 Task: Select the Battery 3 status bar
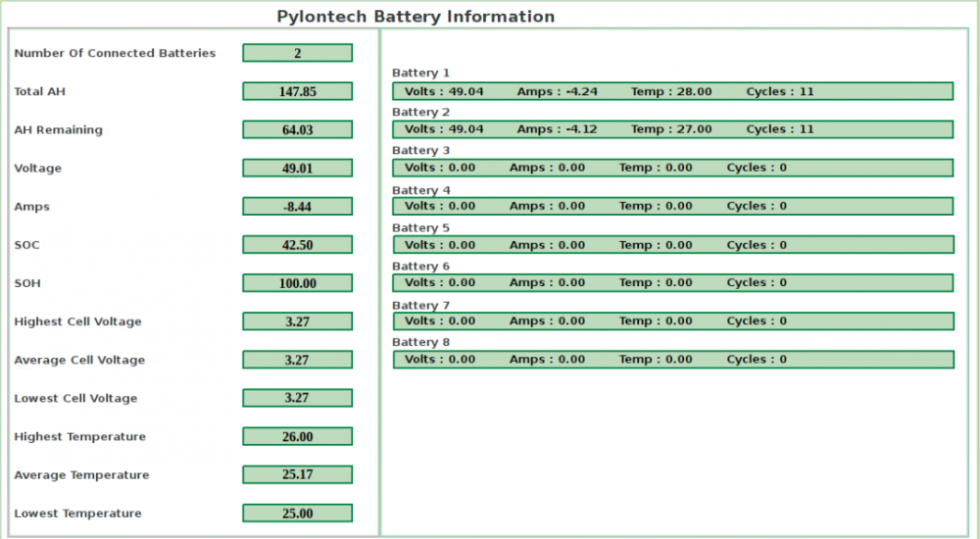[x=673, y=168]
